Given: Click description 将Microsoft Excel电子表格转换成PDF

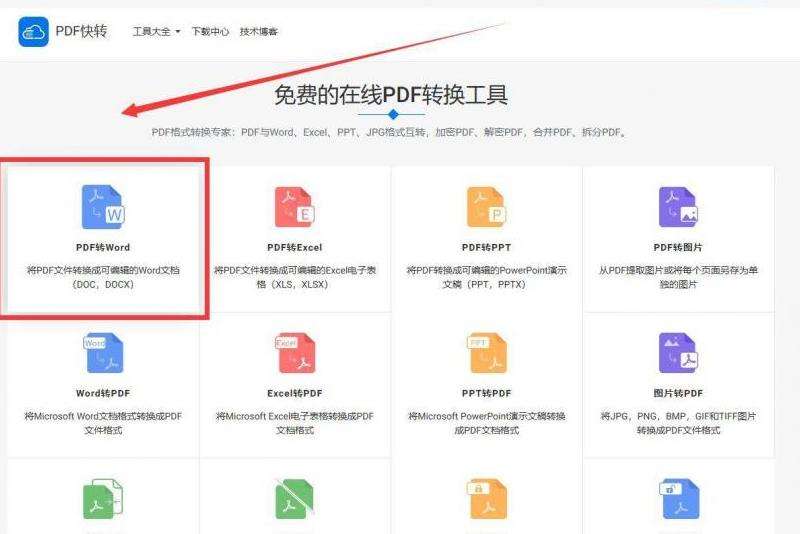Looking at the screenshot, I should pos(294,423).
